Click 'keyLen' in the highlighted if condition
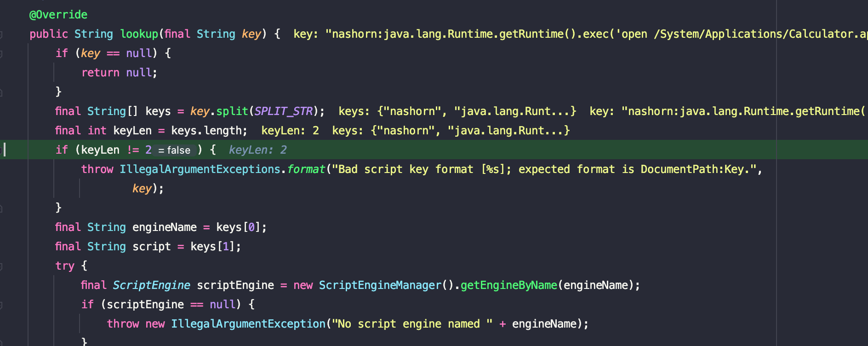Image resolution: width=868 pixels, height=346 pixels. pos(100,150)
